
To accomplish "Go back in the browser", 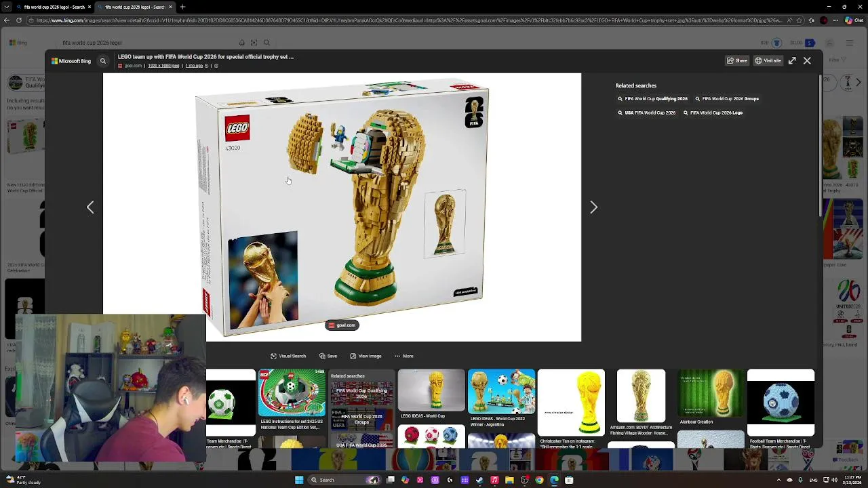I will [6, 20].
